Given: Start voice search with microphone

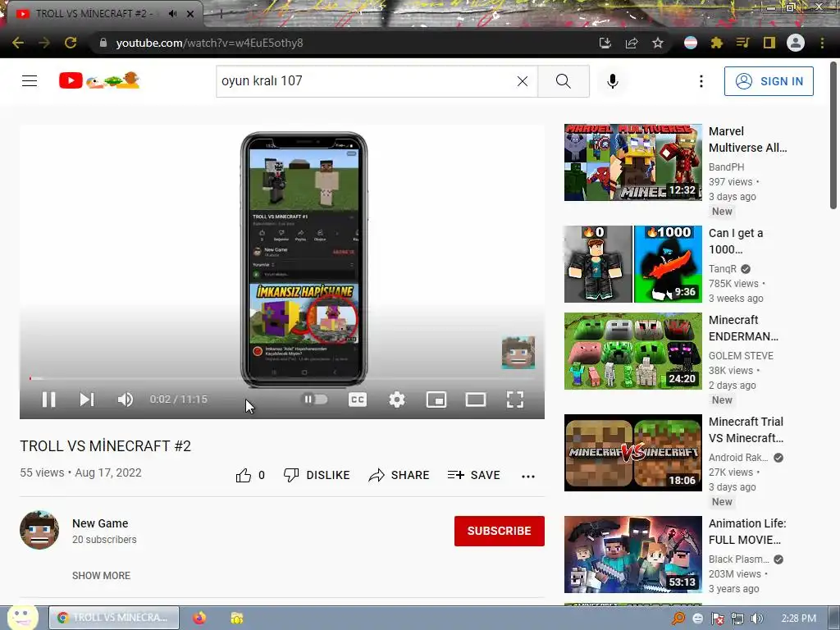Looking at the screenshot, I should pyautogui.click(x=612, y=81).
